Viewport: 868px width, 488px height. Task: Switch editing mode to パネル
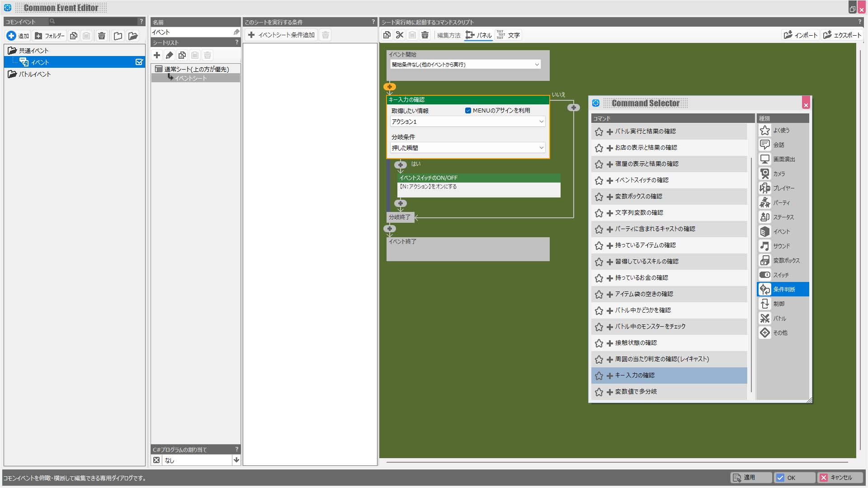click(x=479, y=35)
